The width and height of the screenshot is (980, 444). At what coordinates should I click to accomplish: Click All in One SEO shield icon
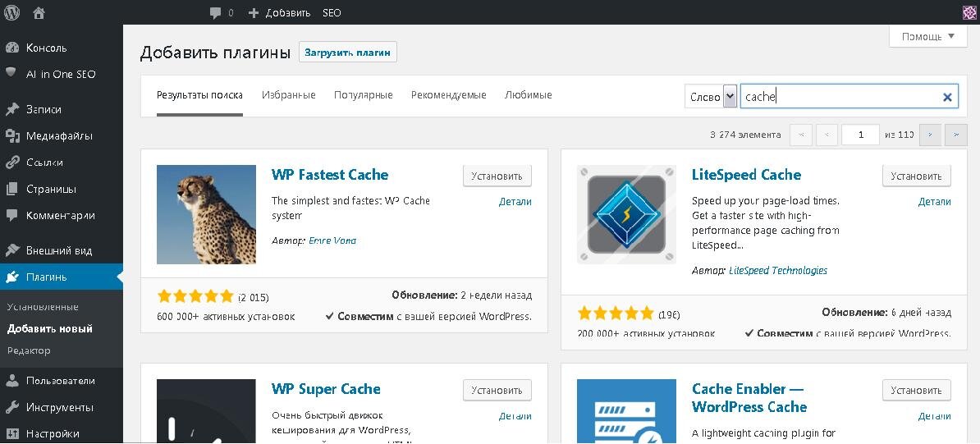click(11, 72)
